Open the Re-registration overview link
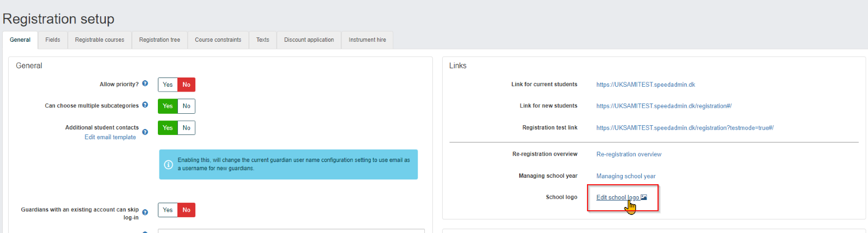Viewport: 868px width, 233px height. click(x=629, y=154)
